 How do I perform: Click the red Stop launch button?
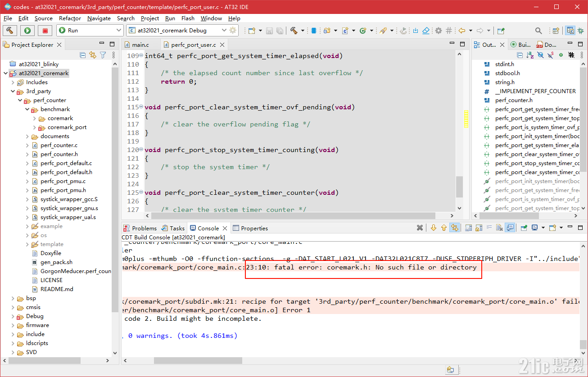45,31
